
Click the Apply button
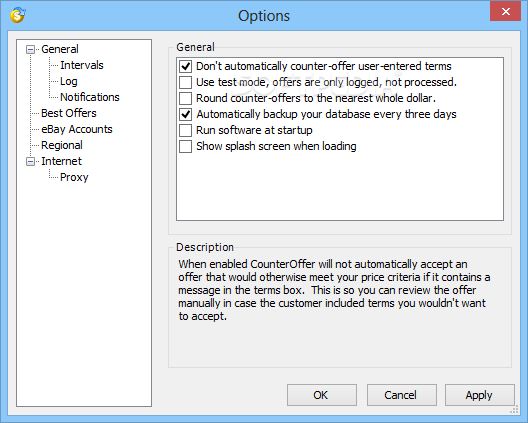click(480, 395)
